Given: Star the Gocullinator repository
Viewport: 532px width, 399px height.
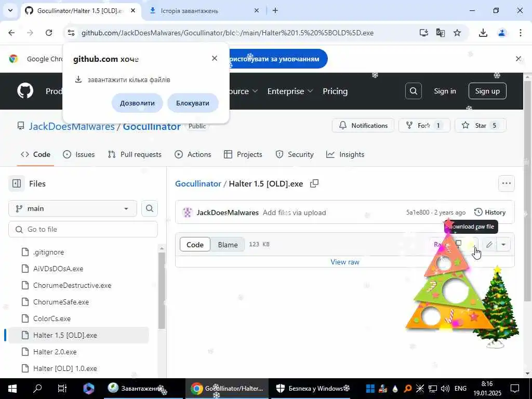Looking at the screenshot, I should coord(481,125).
